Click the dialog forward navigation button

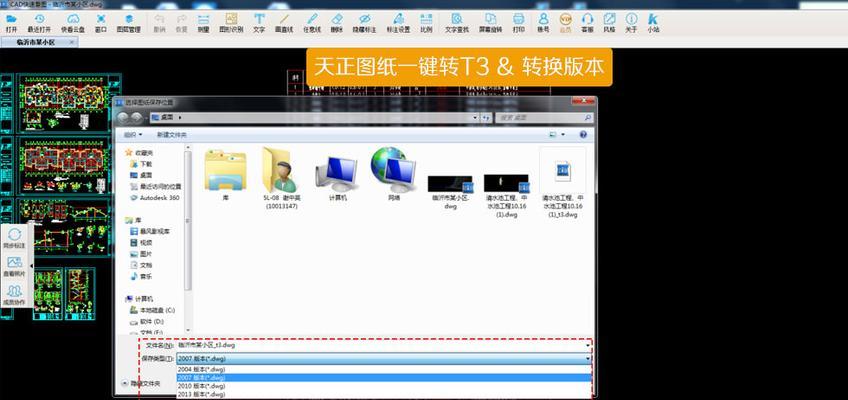137,117
